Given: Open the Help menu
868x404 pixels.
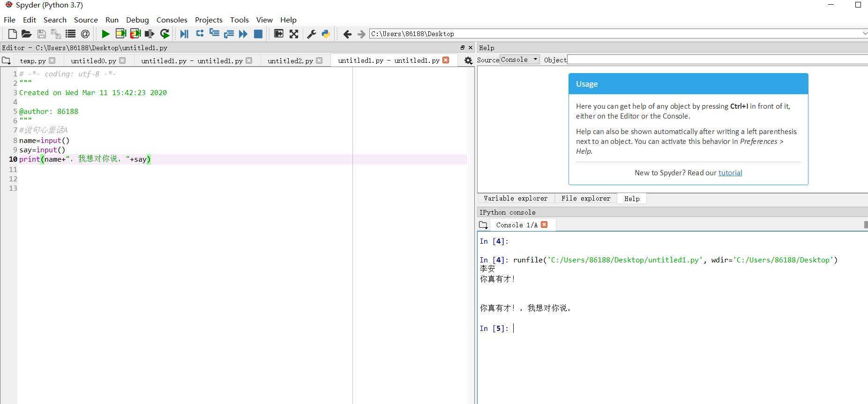Looking at the screenshot, I should click(288, 20).
